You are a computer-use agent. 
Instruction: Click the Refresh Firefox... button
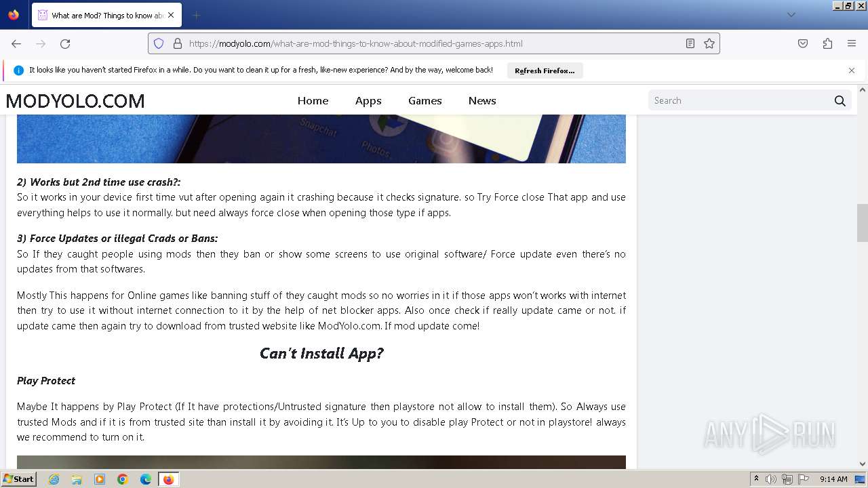point(545,70)
